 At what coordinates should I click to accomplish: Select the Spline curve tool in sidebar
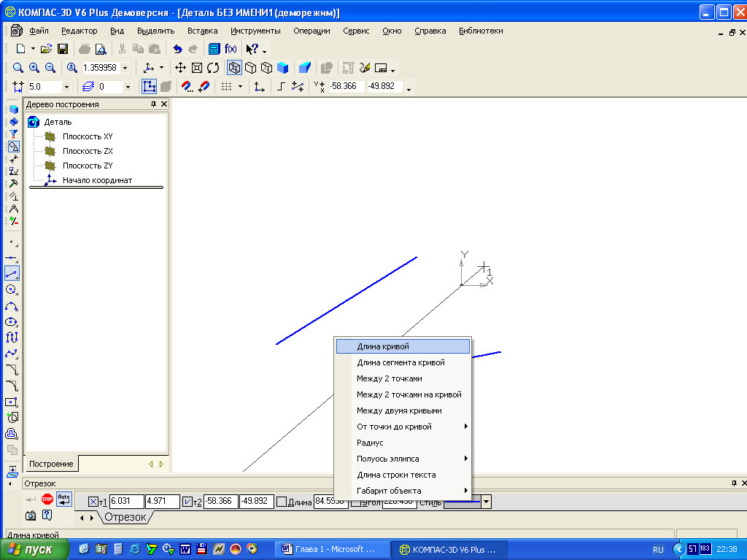[12, 354]
